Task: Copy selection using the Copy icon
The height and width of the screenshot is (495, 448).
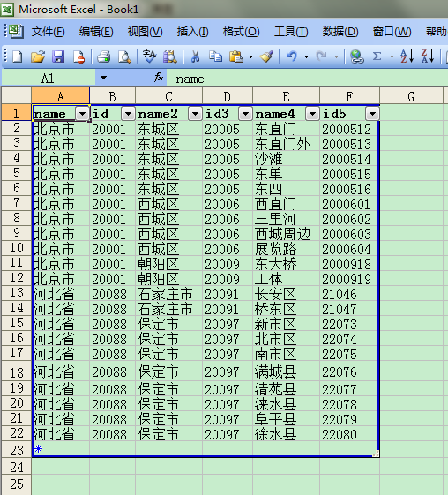Action: coord(215,56)
